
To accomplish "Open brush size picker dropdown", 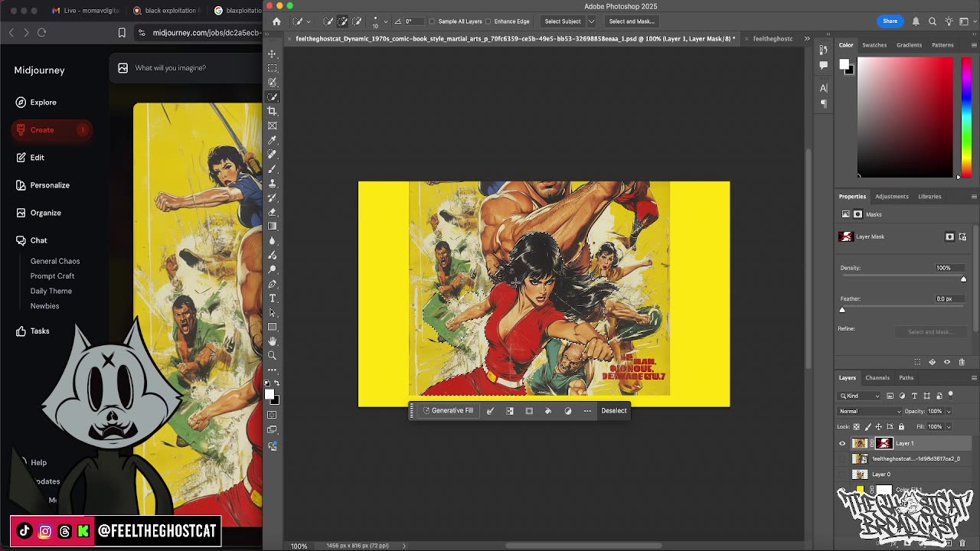I will click(385, 21).
